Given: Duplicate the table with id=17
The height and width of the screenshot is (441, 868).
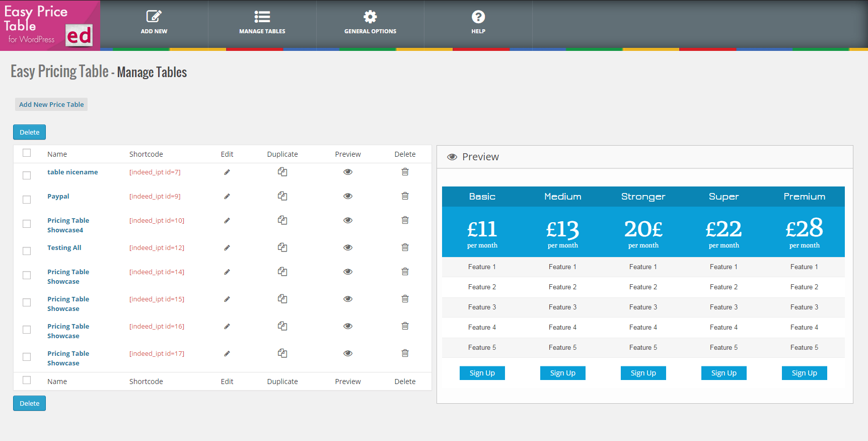Looking at the screenshot, I should pyautogui.click(x=282, y=353).
